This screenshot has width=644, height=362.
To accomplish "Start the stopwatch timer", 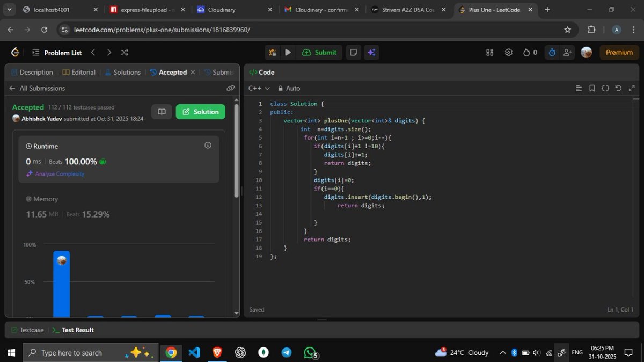I will pyautogui.click(x=551, y=52).
